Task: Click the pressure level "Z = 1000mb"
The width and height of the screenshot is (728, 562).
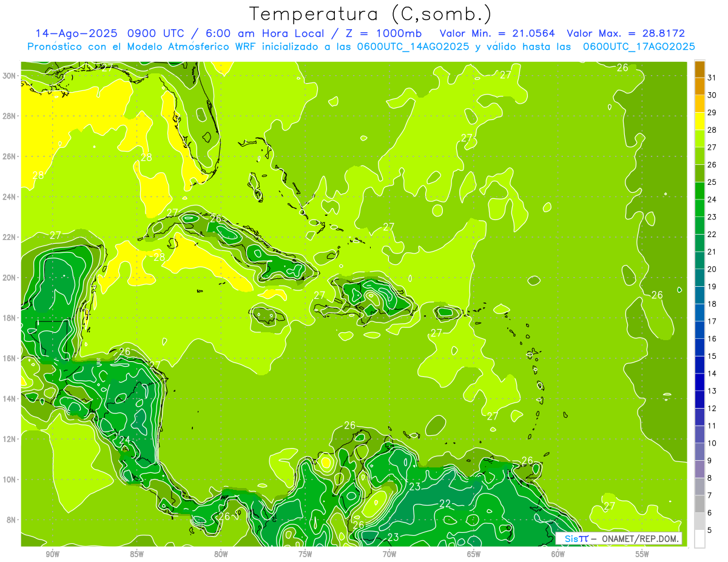Action: (383, 33)
